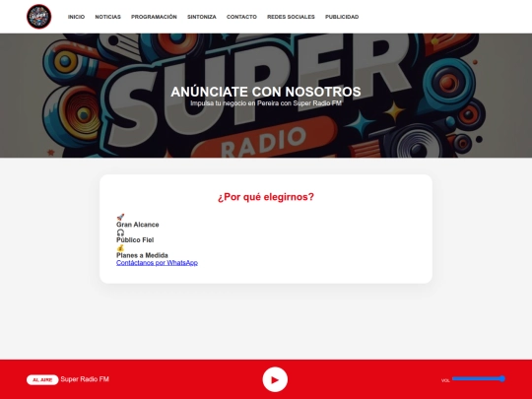Click the '¿Por qué elegirnos?' heading
The height and width of the screenshot is (399, 532).
tap(266, 197)
